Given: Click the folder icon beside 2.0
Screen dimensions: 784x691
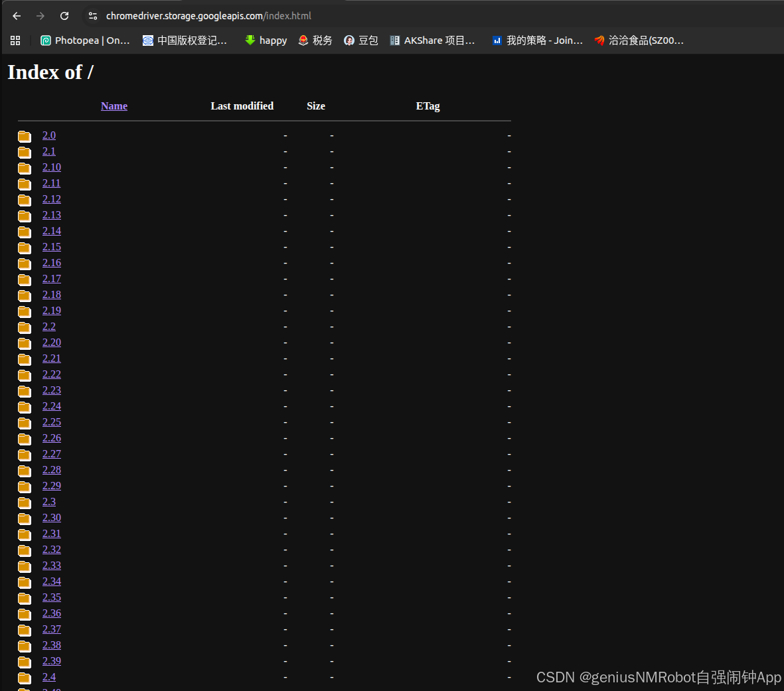Looking at the screenshot, I should click(x=24, y=135).
